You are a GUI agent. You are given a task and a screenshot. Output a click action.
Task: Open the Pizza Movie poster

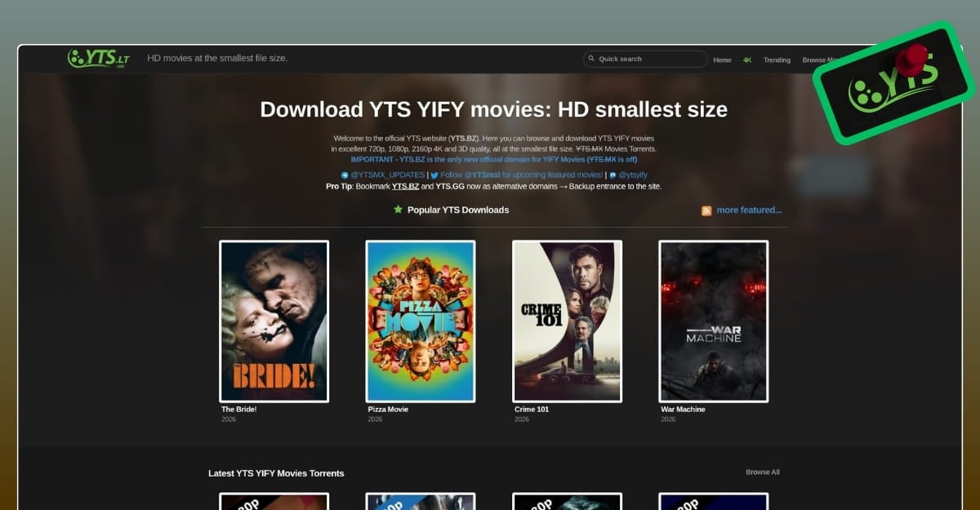[421, 322]
